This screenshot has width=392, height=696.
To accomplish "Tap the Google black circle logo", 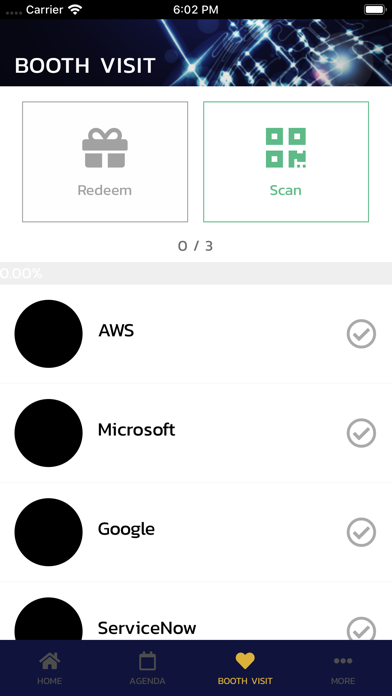I will pos(48,532).
